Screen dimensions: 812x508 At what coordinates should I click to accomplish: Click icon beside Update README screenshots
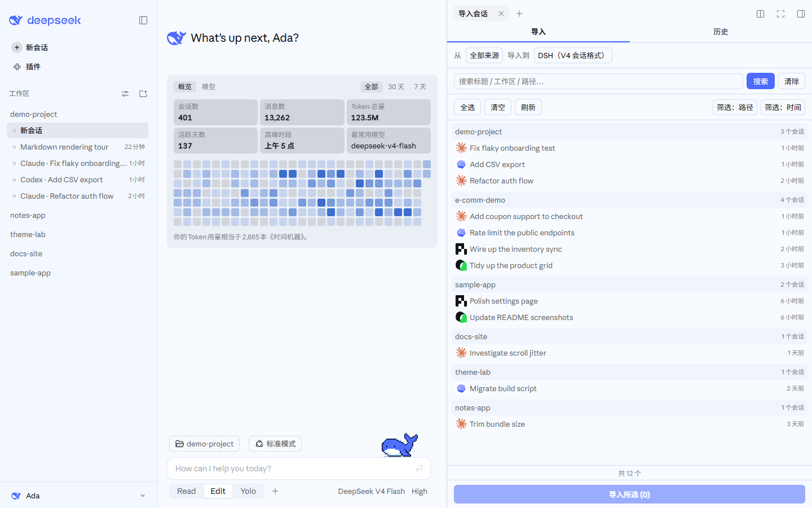pos(461,317)
